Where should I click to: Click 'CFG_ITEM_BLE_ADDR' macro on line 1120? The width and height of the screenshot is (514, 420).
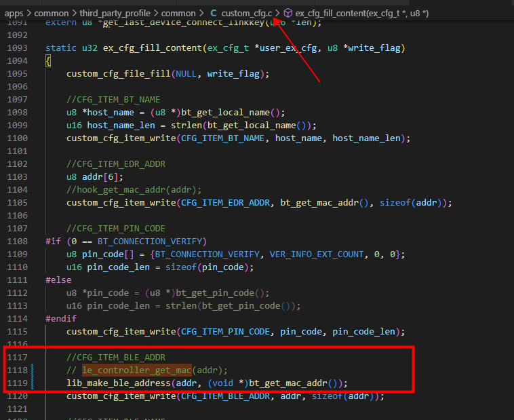pyautogui.click(x=225, y=396)
